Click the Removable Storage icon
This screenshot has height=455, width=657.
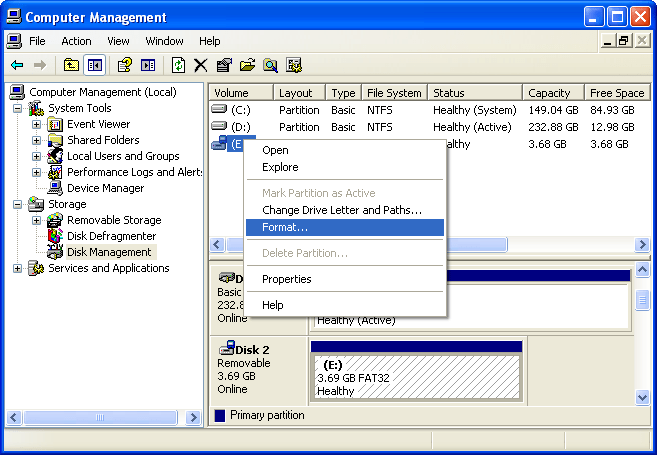click(55, 220)
